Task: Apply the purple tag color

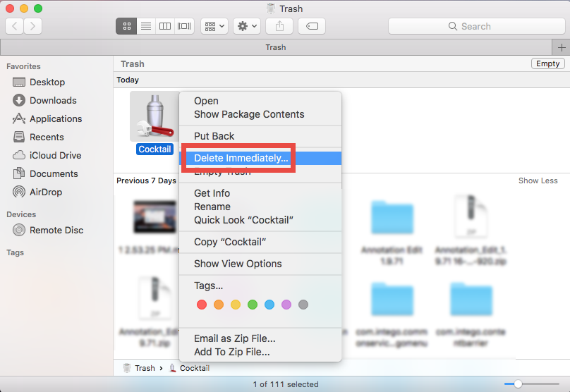Action: click(x=286, y=305)
